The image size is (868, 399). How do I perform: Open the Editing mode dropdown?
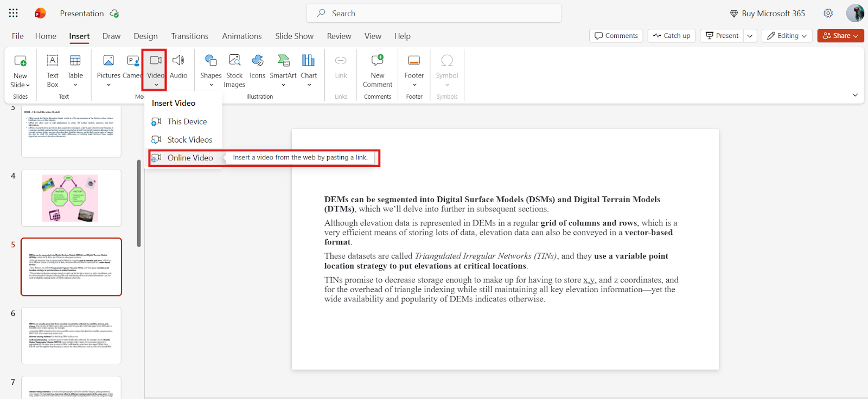(x=787, y=36)
